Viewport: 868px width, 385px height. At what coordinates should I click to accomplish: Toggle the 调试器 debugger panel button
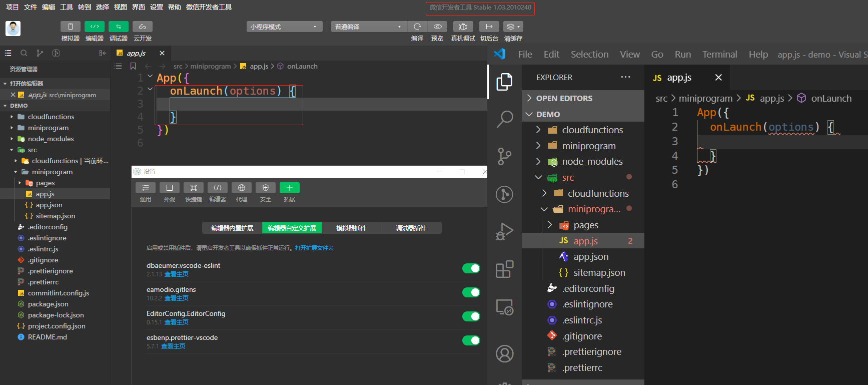[x=119, y=27]
